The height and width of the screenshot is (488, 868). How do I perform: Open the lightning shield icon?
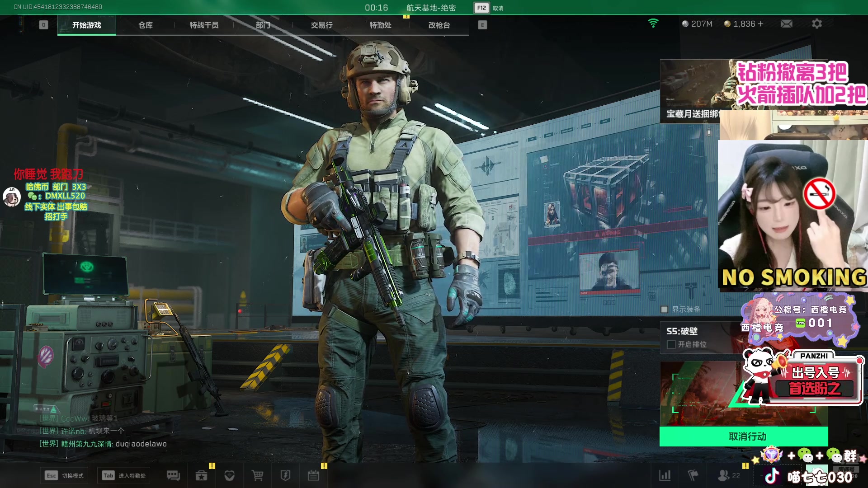(x=285, y=475)
